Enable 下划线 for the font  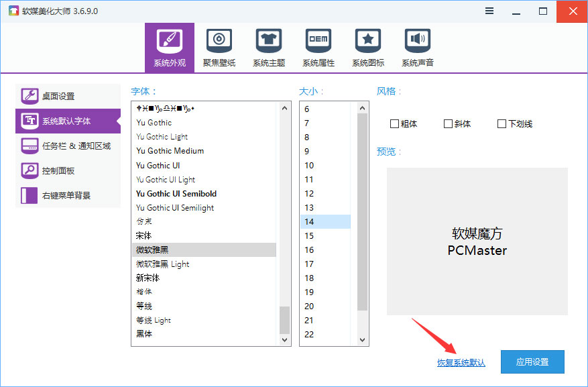(501, 123)
